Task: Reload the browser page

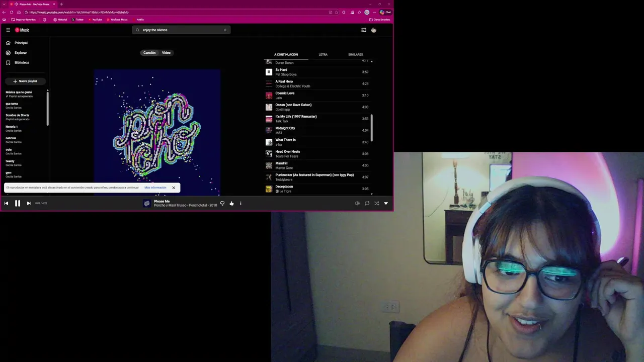Action: [12, 12]
